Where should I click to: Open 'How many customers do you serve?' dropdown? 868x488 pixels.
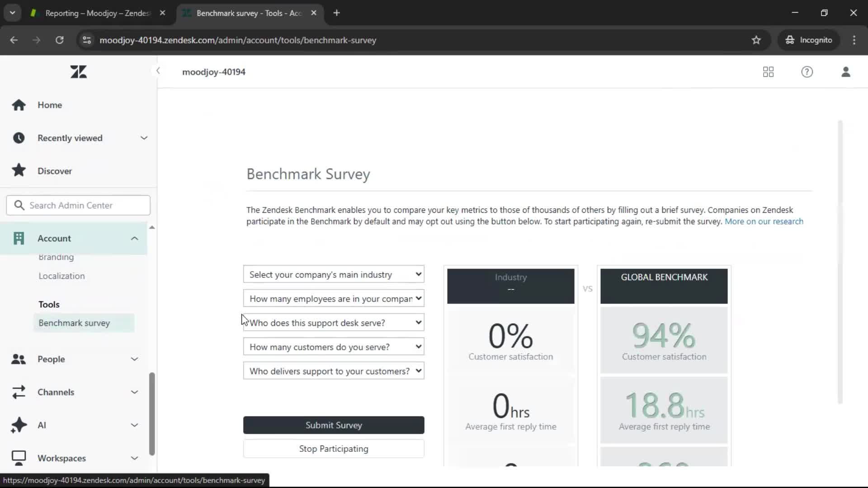(334, 347)
